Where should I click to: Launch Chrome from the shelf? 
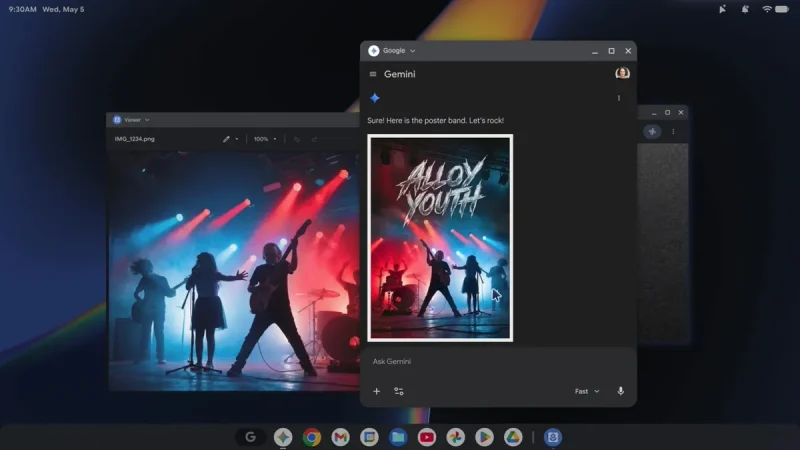pyautogui.click(x=312, y=437)
